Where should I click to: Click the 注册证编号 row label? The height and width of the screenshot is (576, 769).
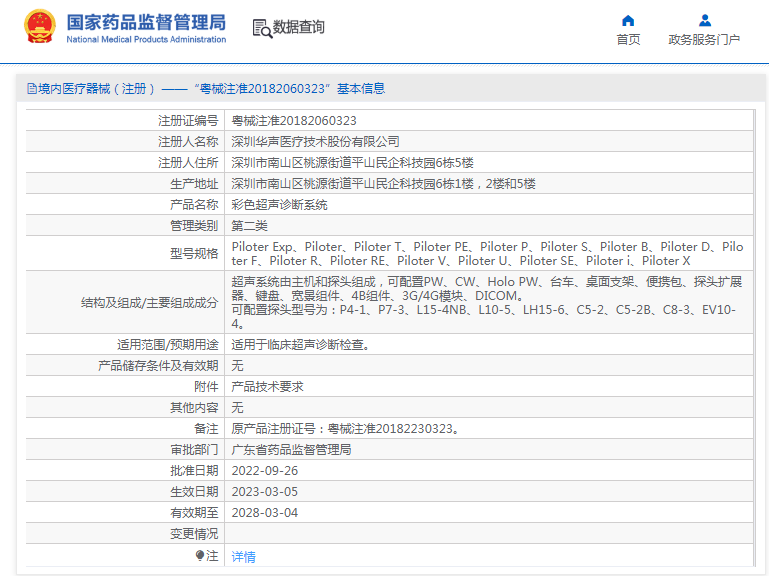point(188,121)
